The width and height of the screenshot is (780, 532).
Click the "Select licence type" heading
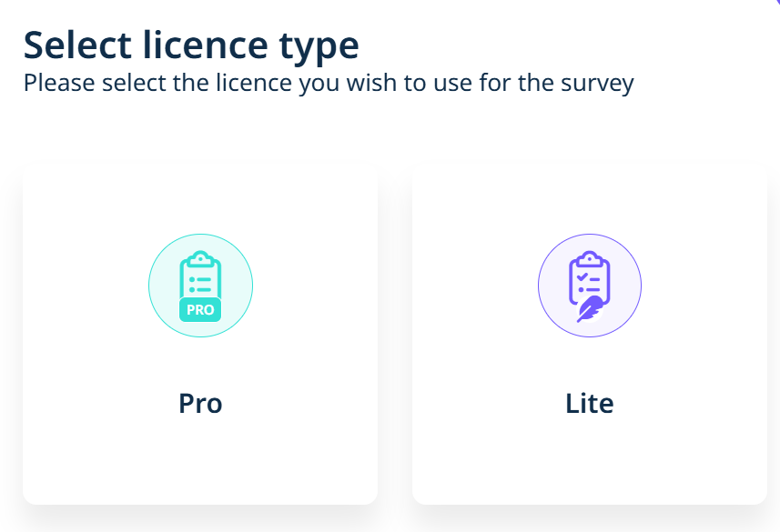[x=191, y=45]
